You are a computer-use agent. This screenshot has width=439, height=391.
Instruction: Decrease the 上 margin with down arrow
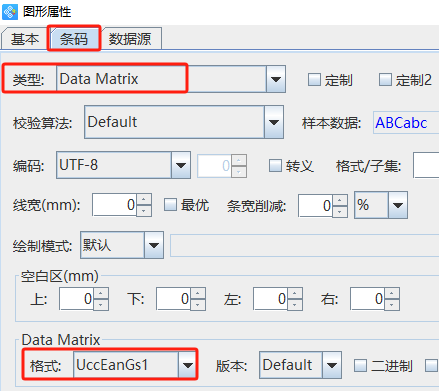click(101, 305)
